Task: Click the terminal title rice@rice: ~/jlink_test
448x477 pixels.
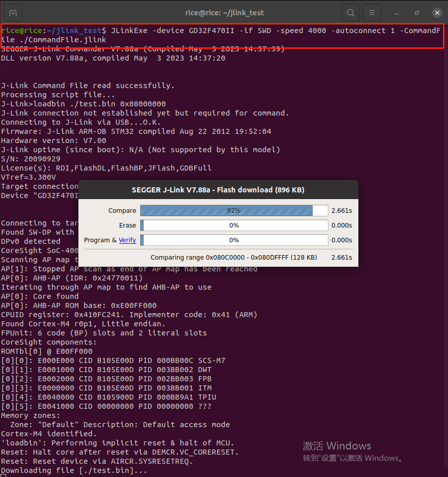Action: point(225,13)
